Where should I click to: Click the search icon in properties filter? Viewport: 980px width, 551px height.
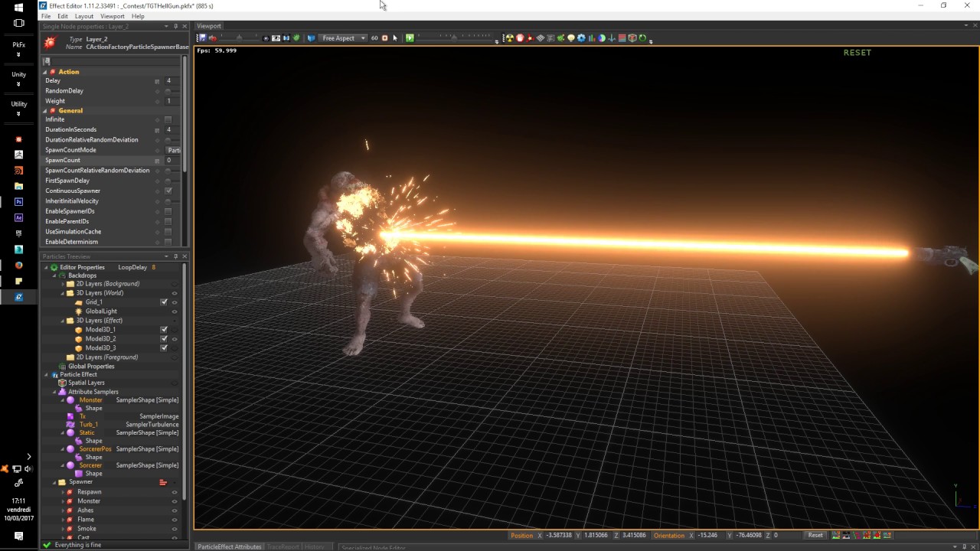coord(47,61)
